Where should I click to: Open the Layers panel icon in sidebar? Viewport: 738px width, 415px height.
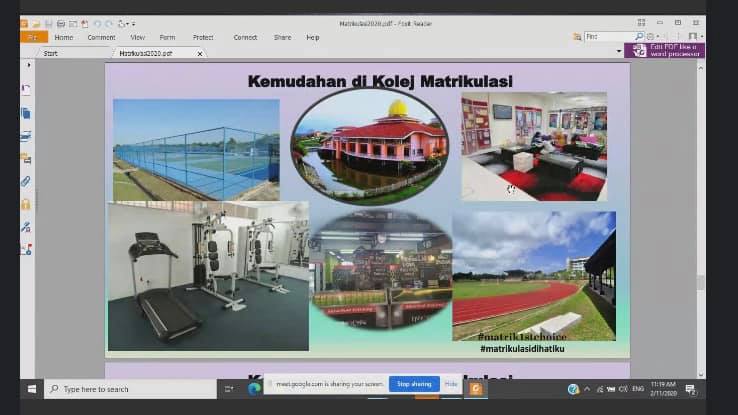(x=26, y=136)
